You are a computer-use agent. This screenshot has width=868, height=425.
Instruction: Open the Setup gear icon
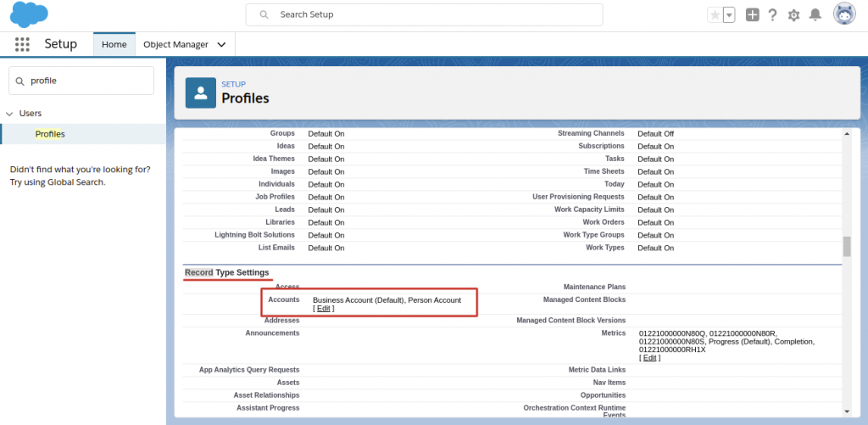(x=793, y=15)
